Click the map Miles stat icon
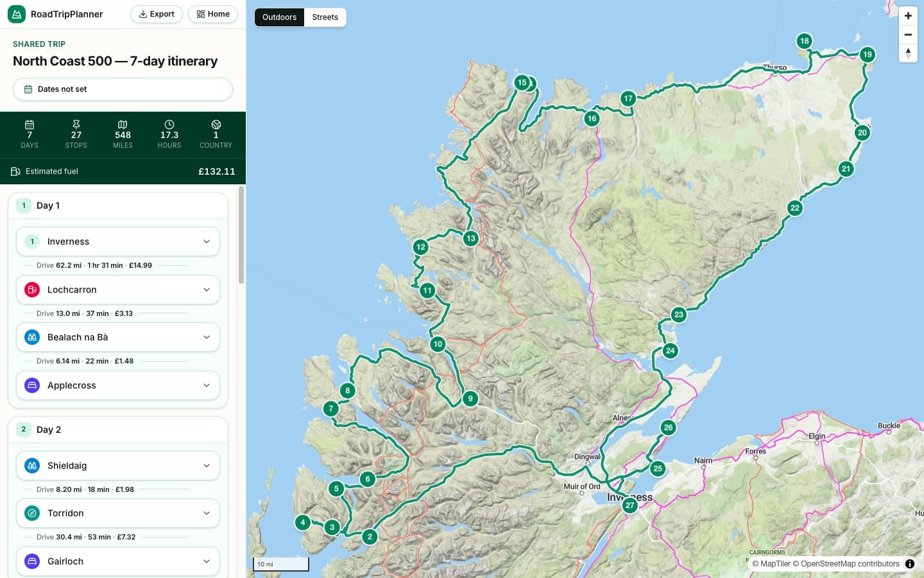Image resolution: width=924 pixels, height=578 pixels. [123, 125]
